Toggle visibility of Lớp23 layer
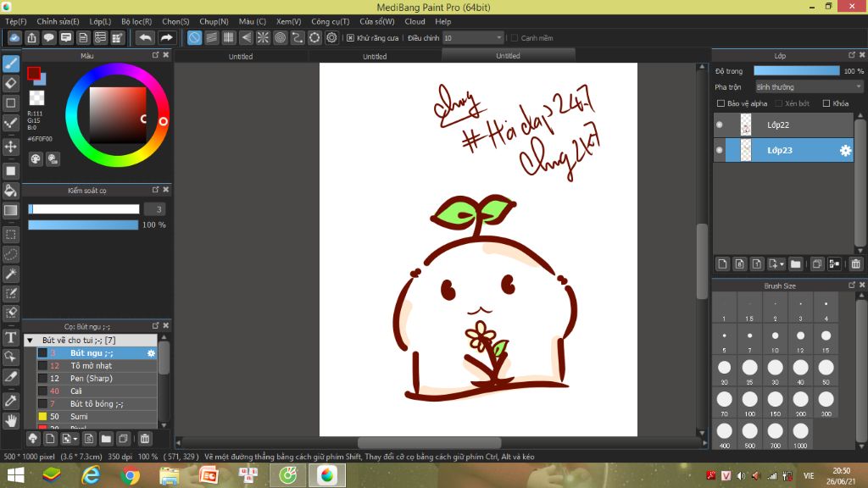This screenshot has width=868, height=488. pyautogui.click(x=720, y=150)
